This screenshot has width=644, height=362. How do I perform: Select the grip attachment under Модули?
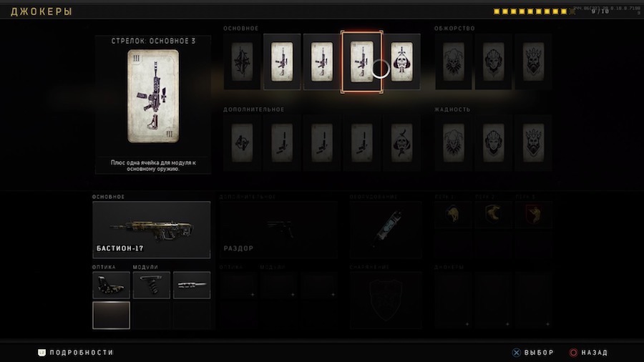(x=152, y=285)
